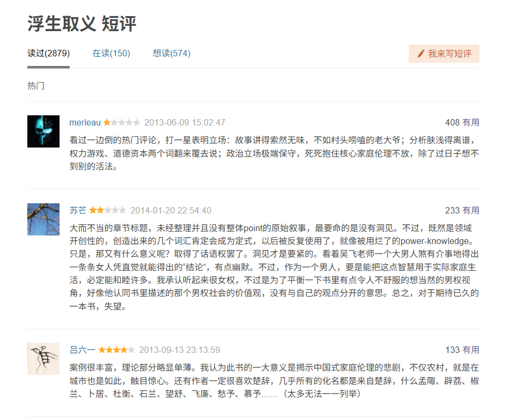Image resolution: width=509 pixels, height=420 pixels.
Task: Click 苏芒's two-star rating icon
Action: click(108, 210)
